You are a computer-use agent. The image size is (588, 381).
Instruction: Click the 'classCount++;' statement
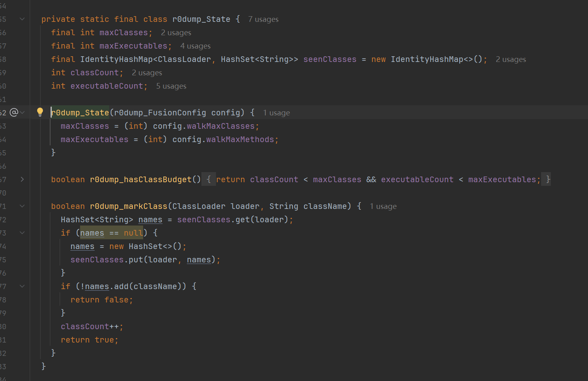(92, 326)
